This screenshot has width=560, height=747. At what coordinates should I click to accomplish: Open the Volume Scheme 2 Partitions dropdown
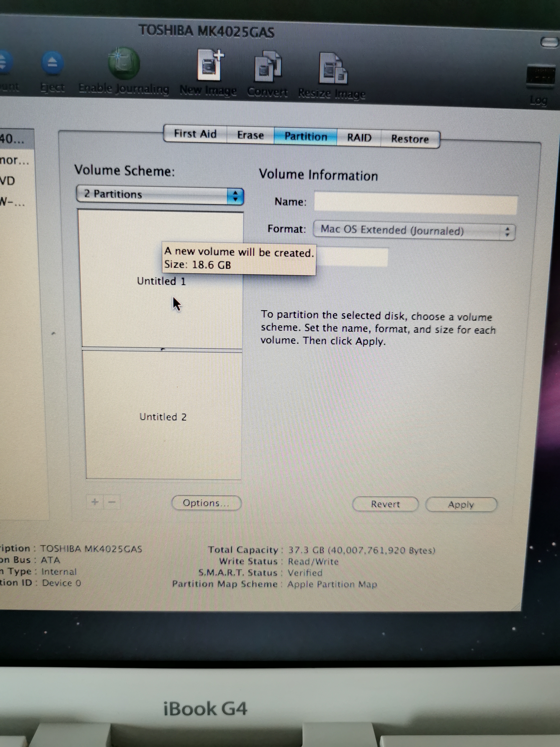click(160, 195)
